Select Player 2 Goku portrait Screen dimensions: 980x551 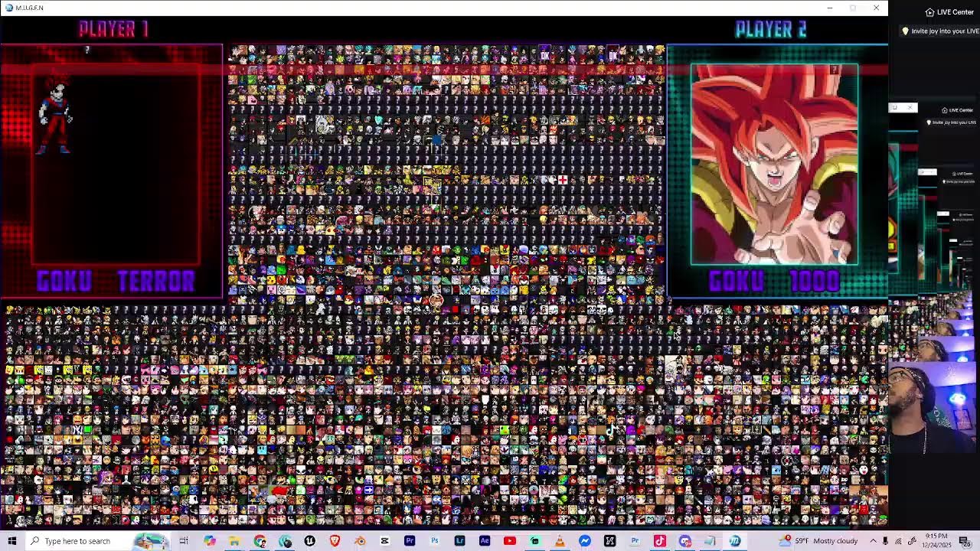point(774,165)
